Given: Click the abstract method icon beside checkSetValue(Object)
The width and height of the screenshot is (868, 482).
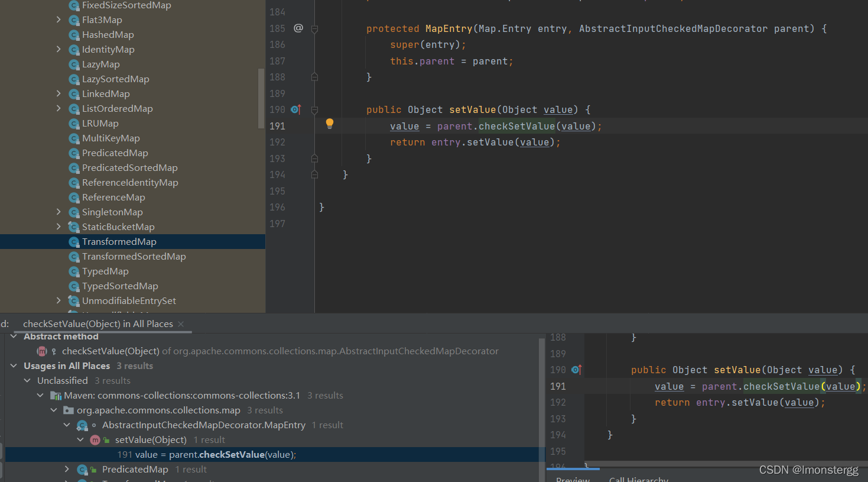Looking at the screenshot, I should (42, 351).
